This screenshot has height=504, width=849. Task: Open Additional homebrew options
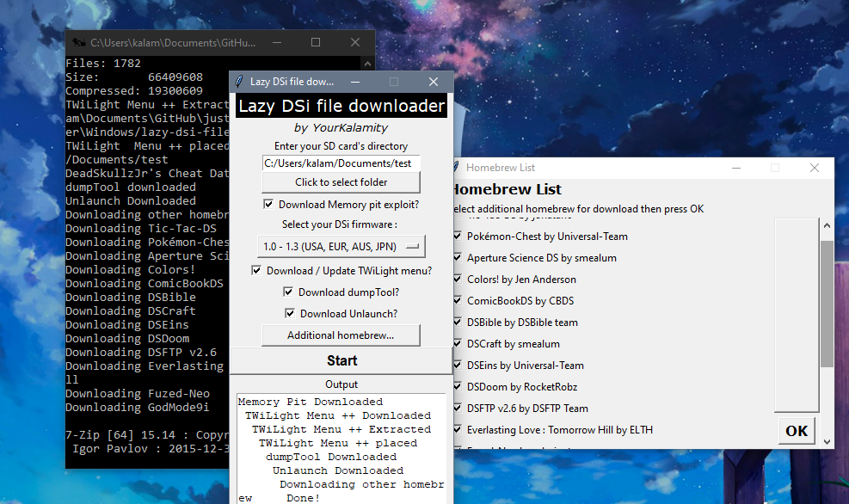point(341,335)
